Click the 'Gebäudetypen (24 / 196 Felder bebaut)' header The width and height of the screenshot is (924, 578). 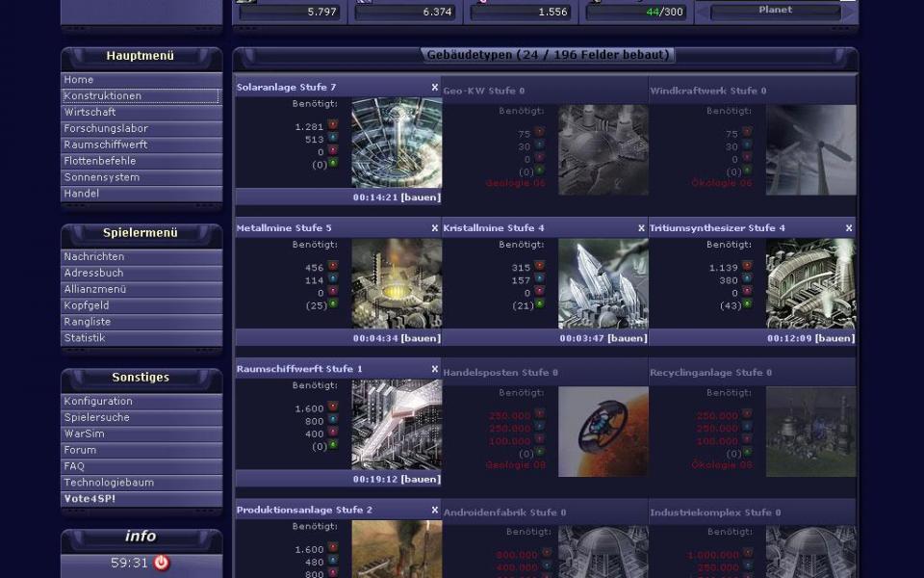pos(548,55)
